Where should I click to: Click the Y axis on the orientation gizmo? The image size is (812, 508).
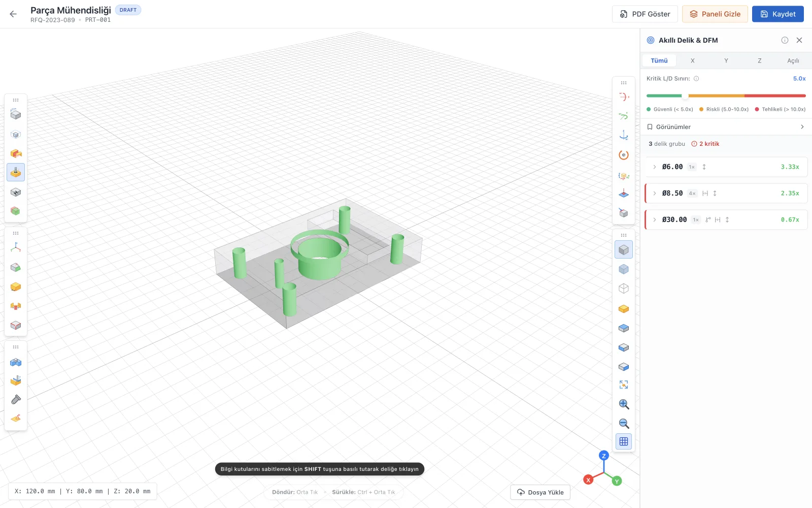coord(617,481)
